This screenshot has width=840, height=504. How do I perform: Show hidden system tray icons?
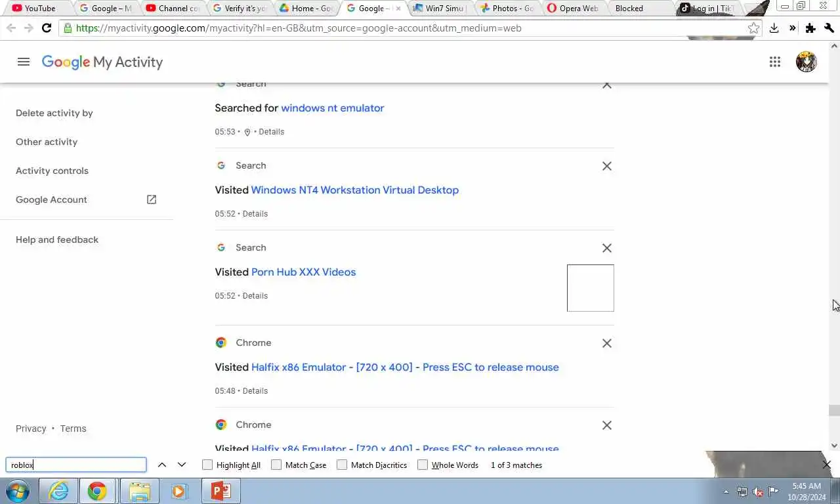tap(726, 492)
